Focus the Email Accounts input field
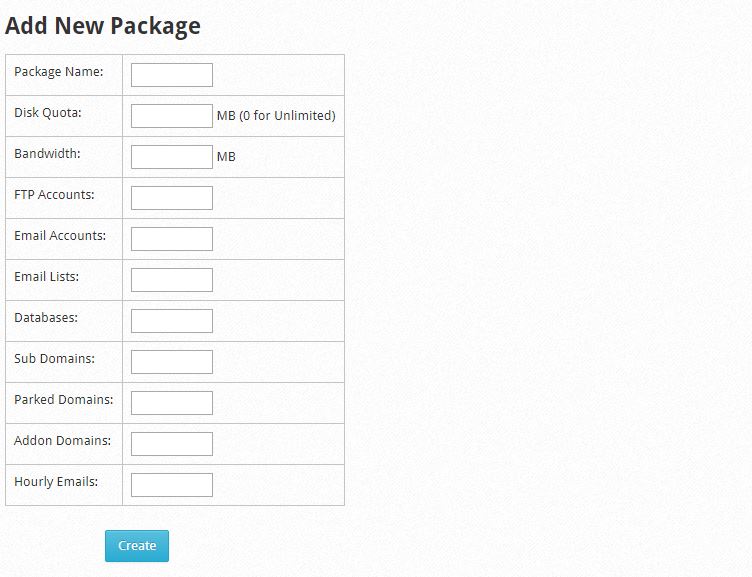This screenshot has width=752, height=577. pos(172,239)
